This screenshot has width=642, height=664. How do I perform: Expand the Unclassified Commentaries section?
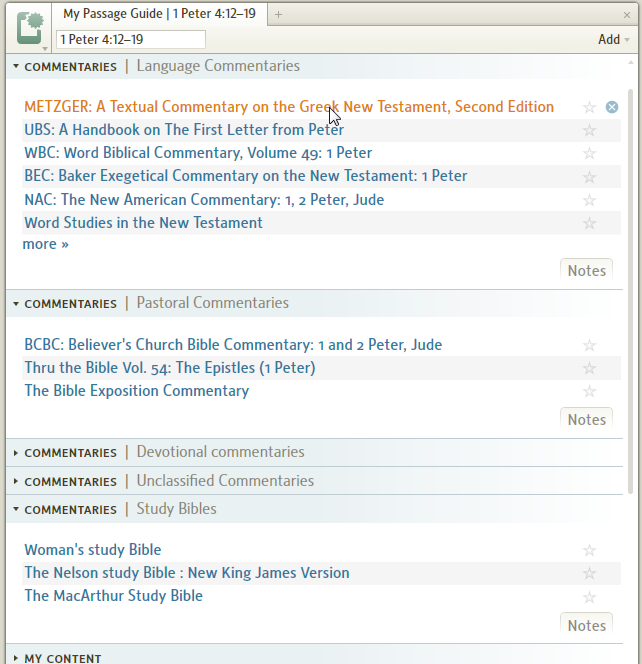click(x=16, y=481)
